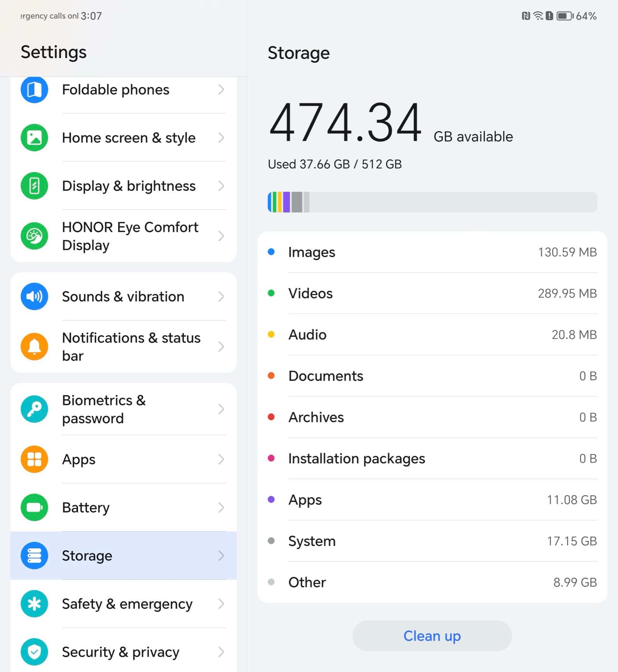Viewport: 618px width, 672px height.
Task: Tap the Biometrics & password key icon
Action: [34, 409]
